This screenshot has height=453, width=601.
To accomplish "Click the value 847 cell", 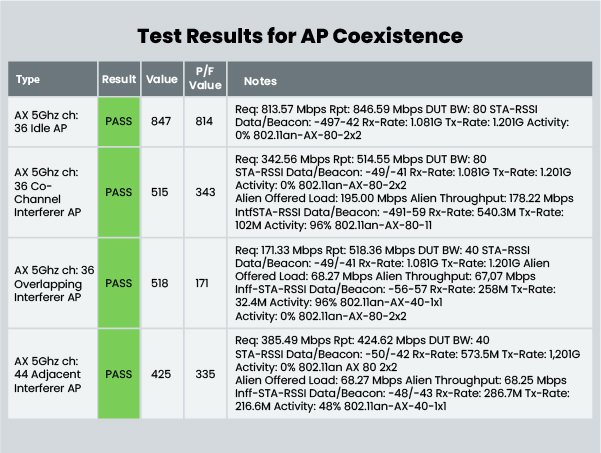I will (162, 119).
